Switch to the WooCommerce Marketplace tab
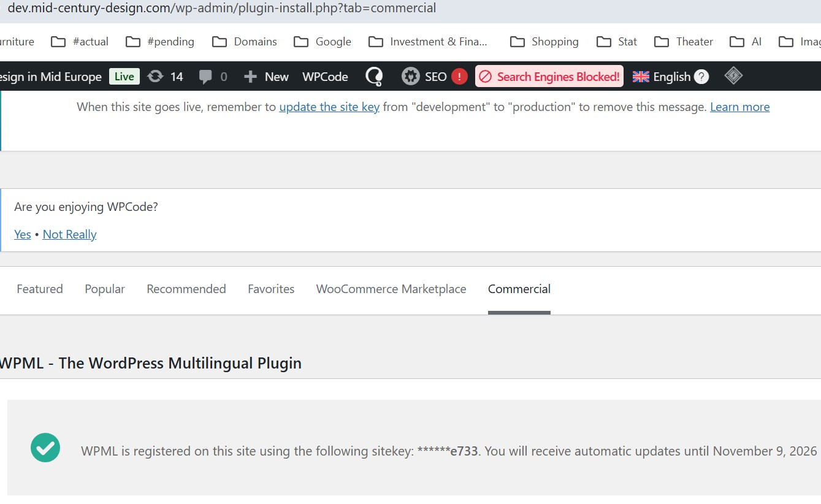Screen dimensions: 821x504 (x=391, y=289)
